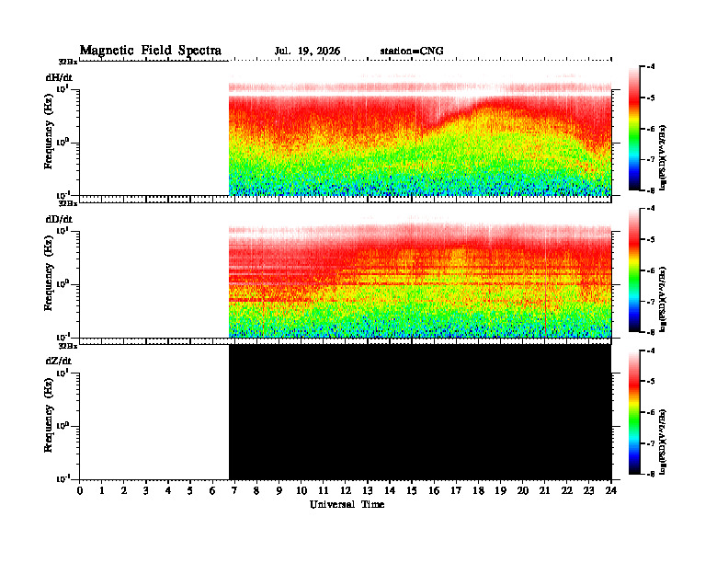This screenshot has height=563, width=728.
Task: Click hour tick label '15' on time axis
Action: tap(412, 491)
